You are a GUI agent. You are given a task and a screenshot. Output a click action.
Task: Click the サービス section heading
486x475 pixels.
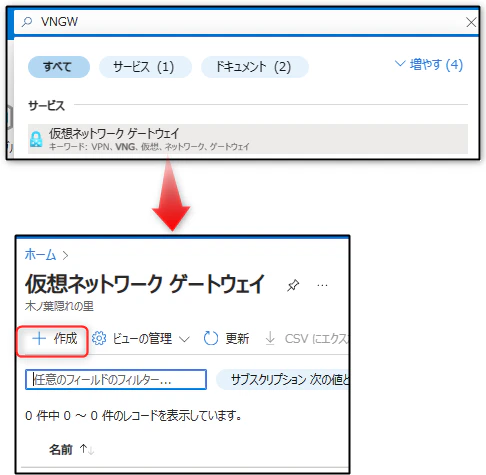[47, 106]
